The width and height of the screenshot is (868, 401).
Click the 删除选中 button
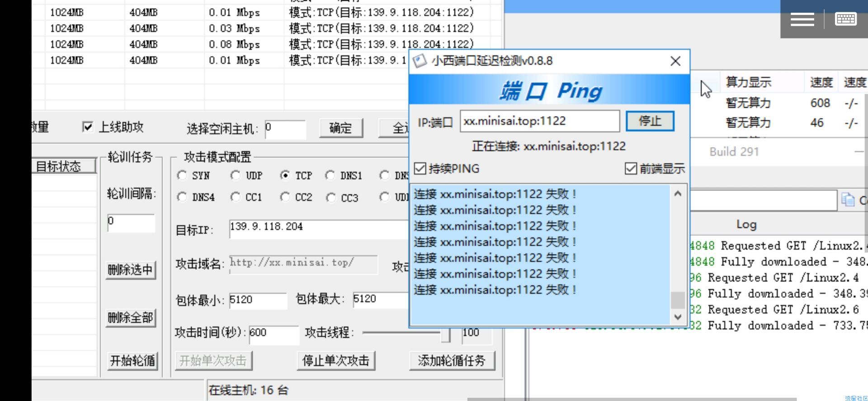pyautogui.click(x=130, y=270)
